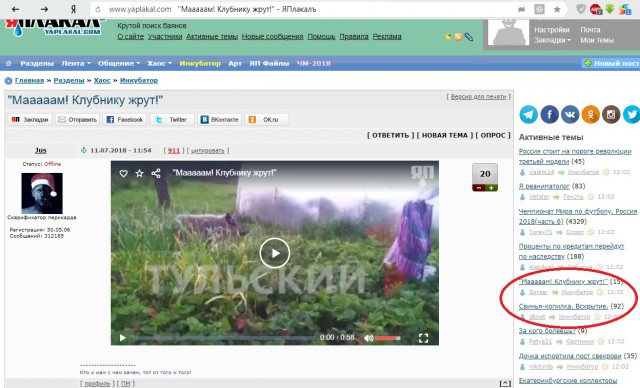Image resolution: width=640 pixels, height=388 pixels.
Task: Open the Участники link
Action: 165,36
